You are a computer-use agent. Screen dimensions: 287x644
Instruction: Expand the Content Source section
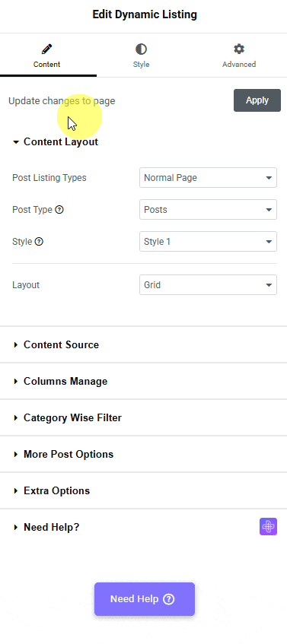143,344
